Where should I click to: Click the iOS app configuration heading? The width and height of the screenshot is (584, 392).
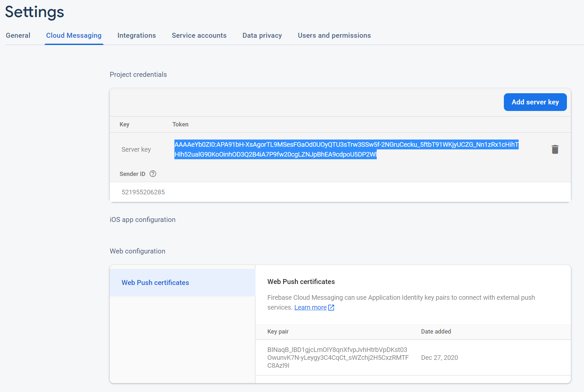click(x=143, y=220)
